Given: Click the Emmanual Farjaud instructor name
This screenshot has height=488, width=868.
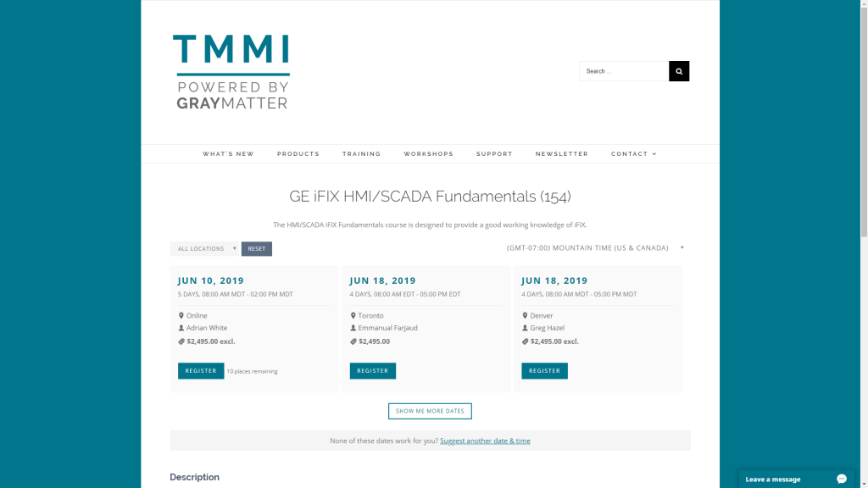Looking at the screenshot, I should tap(387, 328).
